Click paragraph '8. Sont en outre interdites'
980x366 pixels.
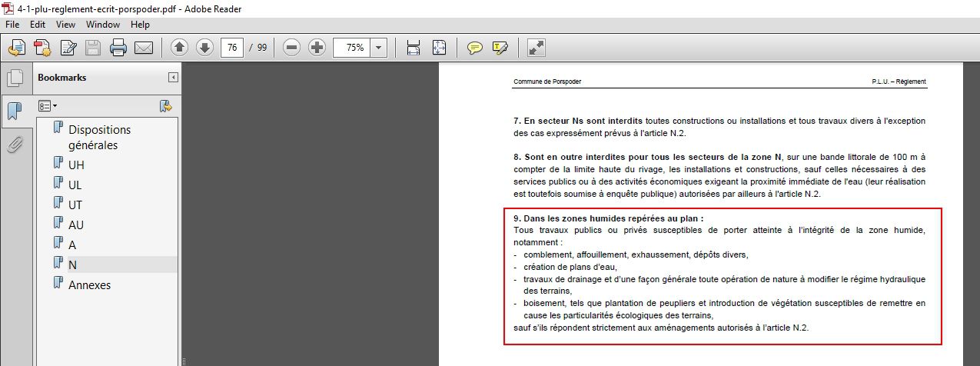(719, 175)
